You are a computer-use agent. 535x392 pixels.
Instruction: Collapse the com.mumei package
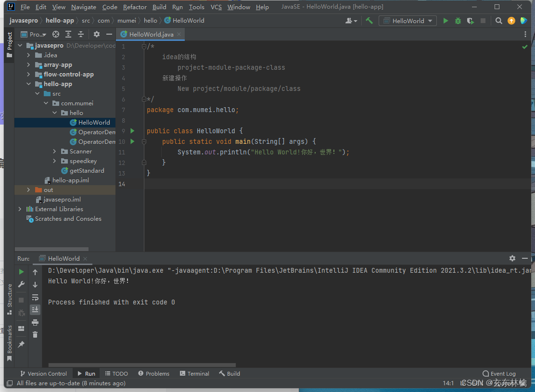[x=46, y=103]
